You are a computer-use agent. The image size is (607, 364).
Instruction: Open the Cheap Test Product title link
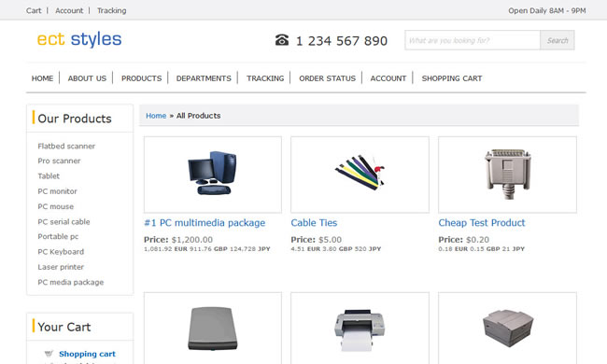tap(482, 223)
